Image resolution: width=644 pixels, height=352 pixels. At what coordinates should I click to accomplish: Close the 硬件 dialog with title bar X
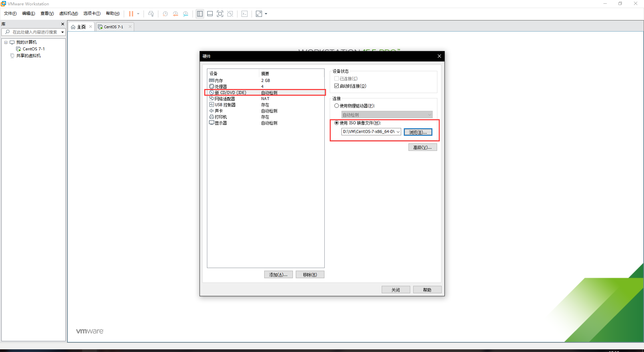point(439,56)
